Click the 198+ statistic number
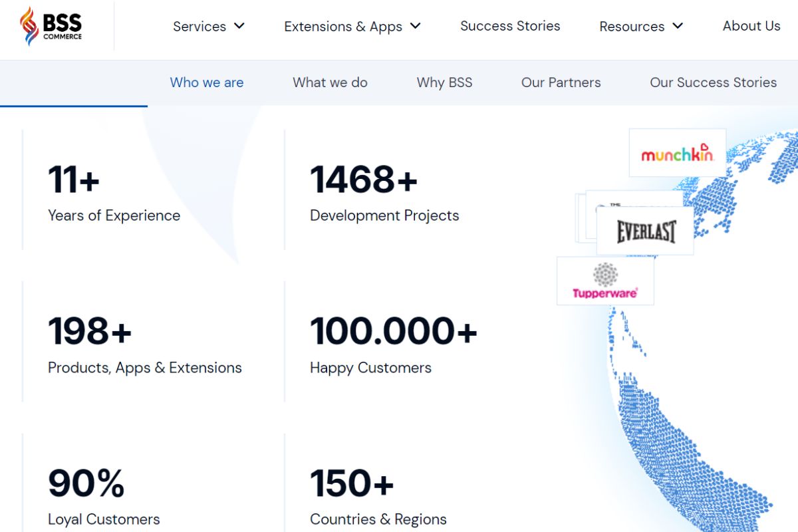Image resolution: width=798 pixels, height=532 pixels. [90, 331]
